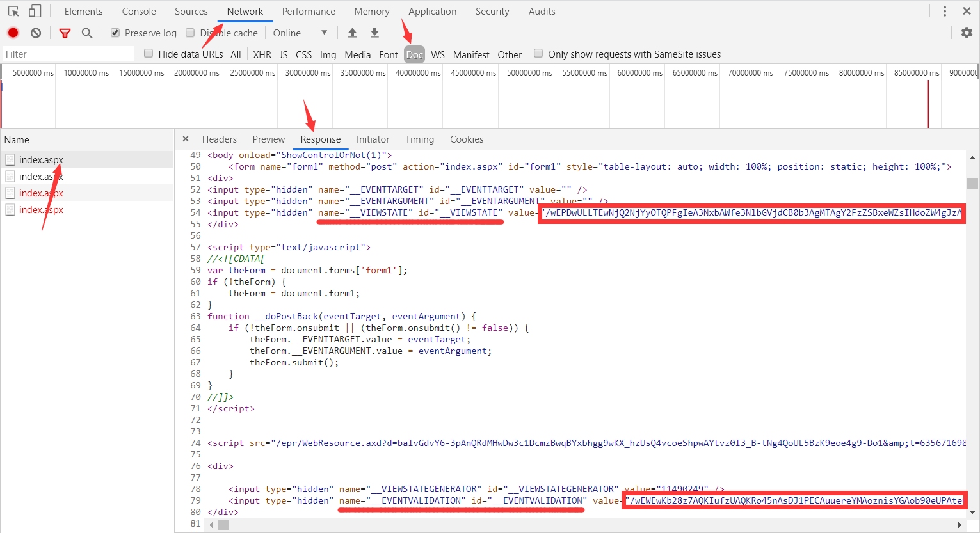980x533 pixels.
Task: Click the export HAR download arrow
Action: (x=375, y=33)
